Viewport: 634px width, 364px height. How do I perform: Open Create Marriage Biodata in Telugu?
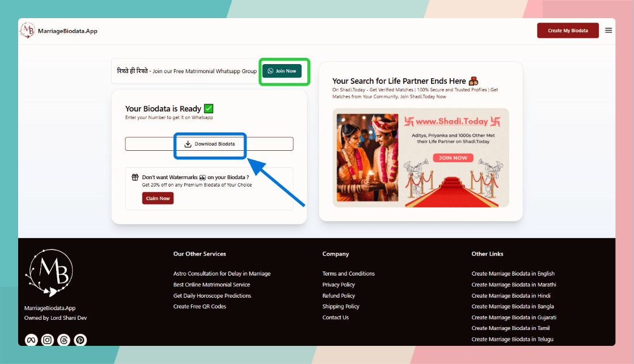click(x=512, y=339)
